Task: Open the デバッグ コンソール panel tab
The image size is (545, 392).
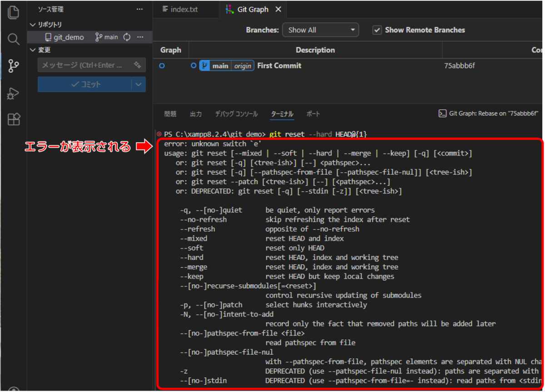Action: click(236, 114)
